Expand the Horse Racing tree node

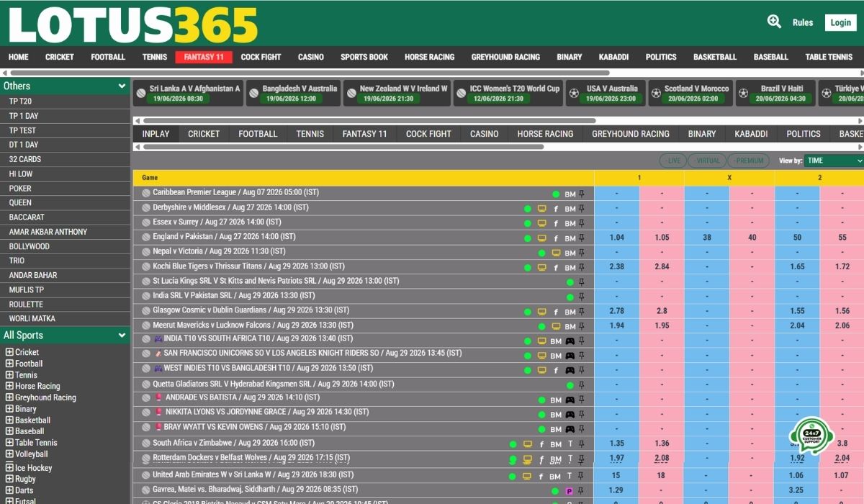click(9, 386)
